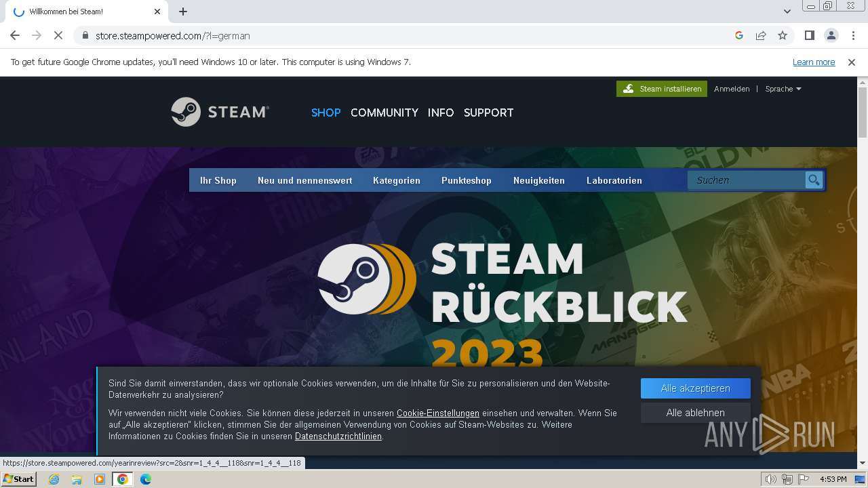Open the Neuigkeiten tab
Screen dimensions: 868x488
[539, 180]
